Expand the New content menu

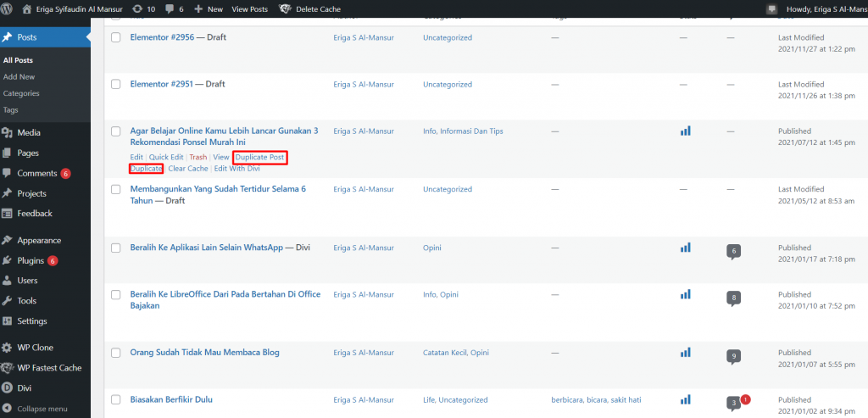pos(209,8)
